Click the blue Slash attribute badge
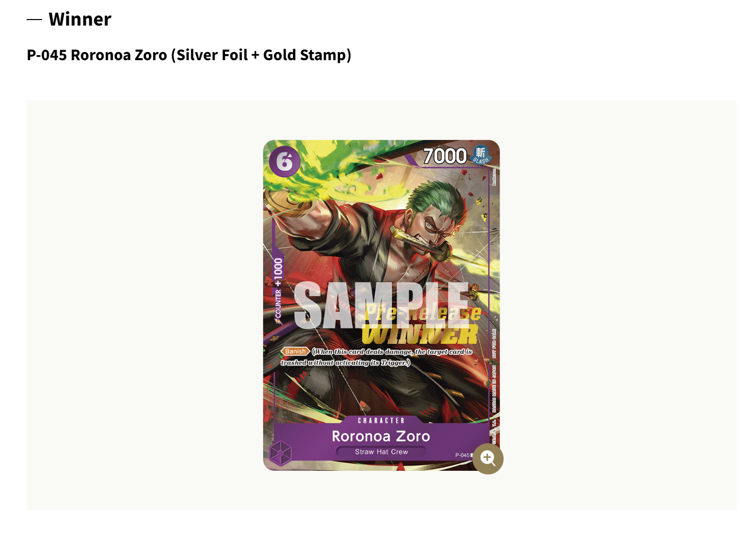The image size is (756, 538). coord(480,155)
